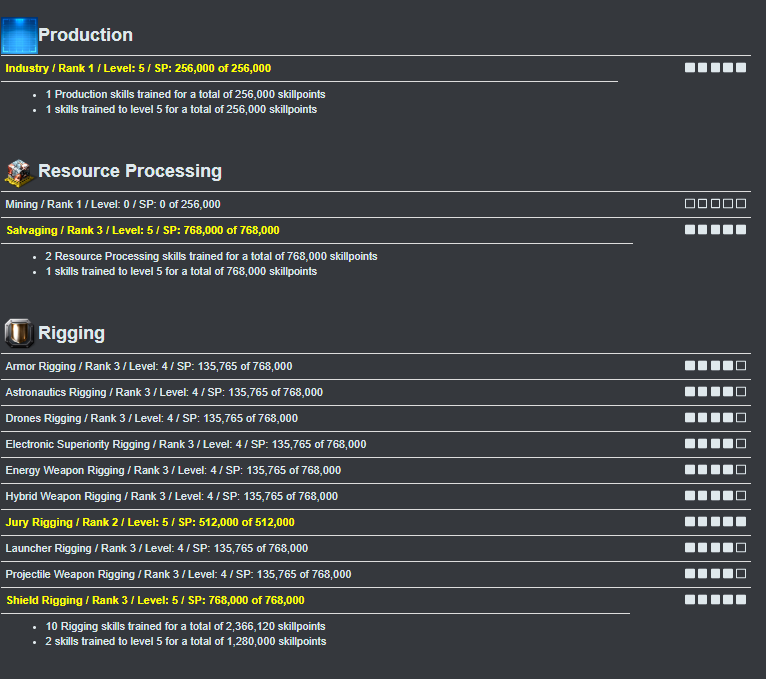766x679 pixels.
Task: Select Projectile Weapon Rigging skill entry
Action: click(x=178, y=574)
